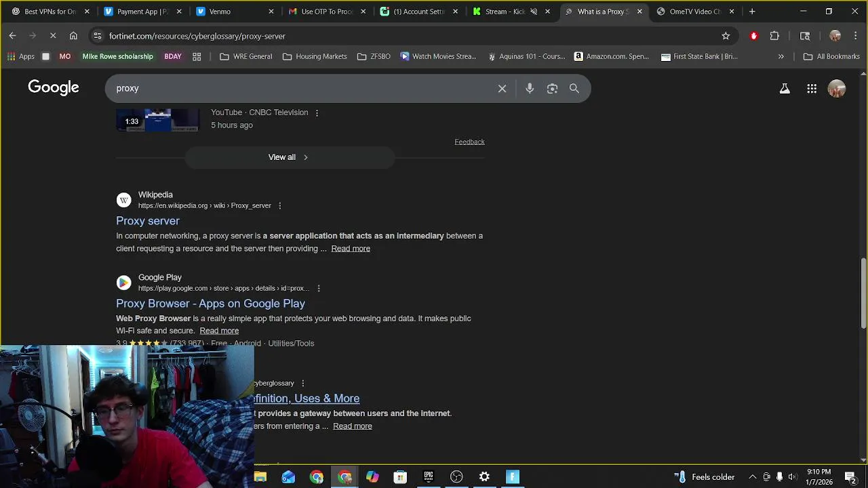This screenshot has height=488, width=868.
Task: Click Feedback link under videos
Action: click(x=469, y=142)
